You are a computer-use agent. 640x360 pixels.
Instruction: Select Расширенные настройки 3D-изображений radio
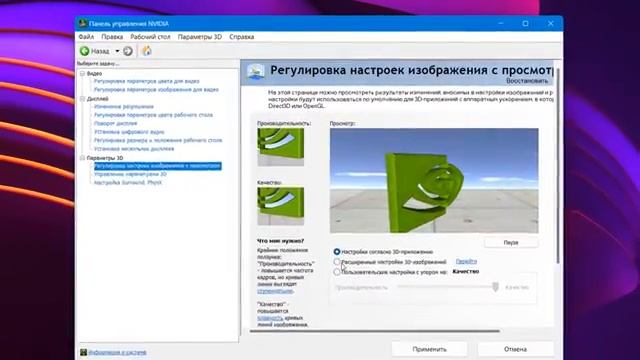click(x=337, y=262)
